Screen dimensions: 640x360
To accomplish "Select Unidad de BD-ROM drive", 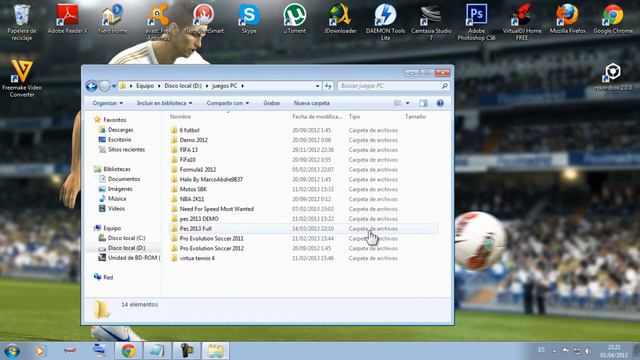I will tap(129, 258).
